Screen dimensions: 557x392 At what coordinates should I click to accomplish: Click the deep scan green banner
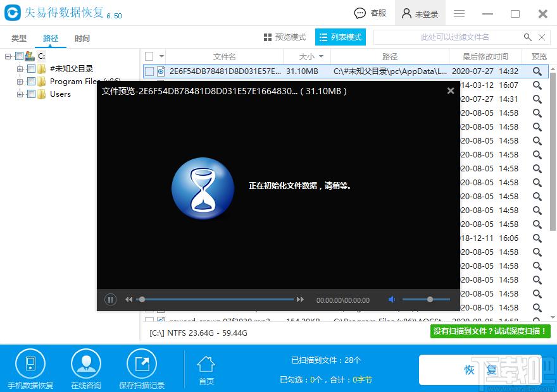click(x=490, y=331)
